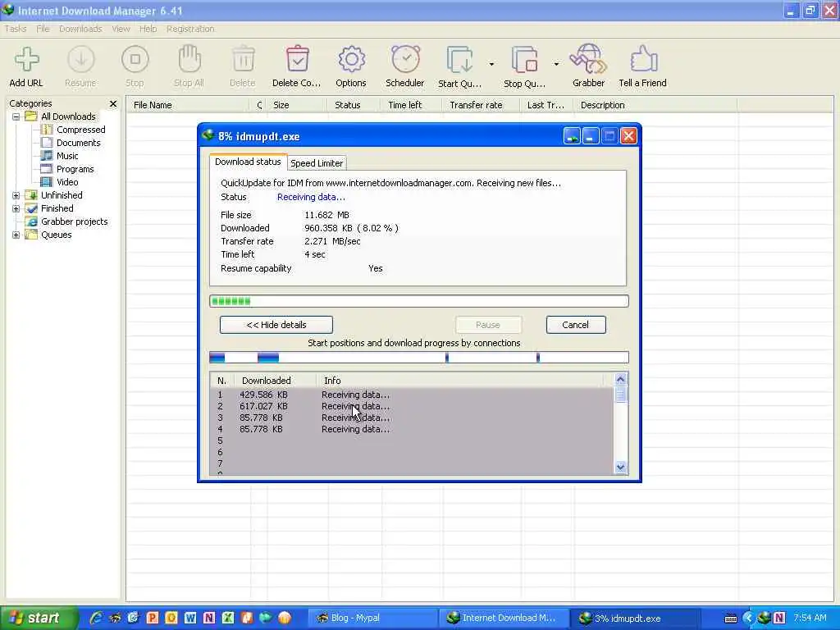Screen dimensions: 840x630
Task: Select the Music category
Action: pos(67,156)
